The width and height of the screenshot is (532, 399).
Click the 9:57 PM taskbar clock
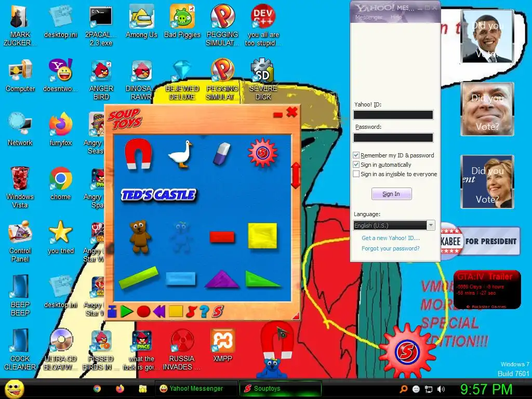tap(486, 389)
